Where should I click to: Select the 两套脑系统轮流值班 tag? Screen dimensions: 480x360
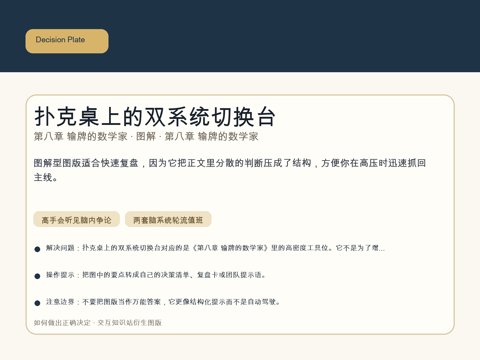point(168,220)
